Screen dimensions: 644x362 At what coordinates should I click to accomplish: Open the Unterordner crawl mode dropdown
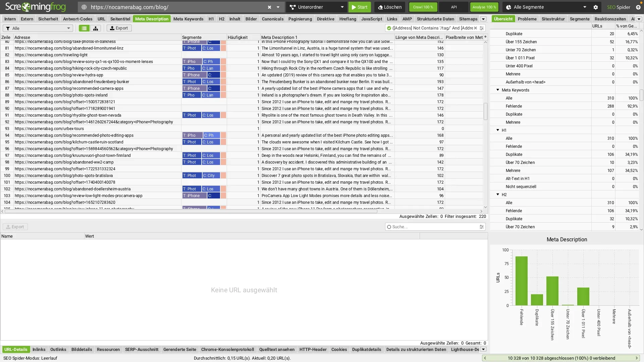[316, 7]
